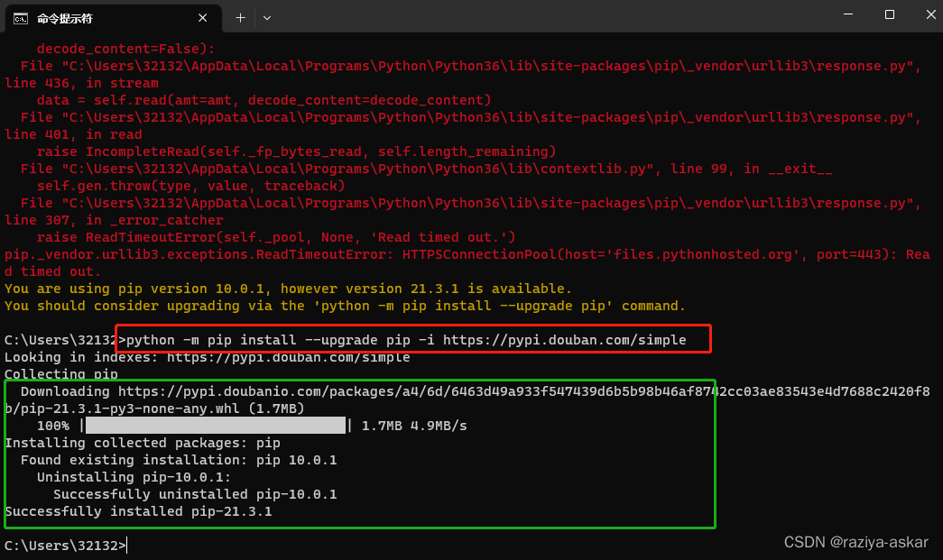Click 'You should consider upgrading' warning line

point(345,306)
